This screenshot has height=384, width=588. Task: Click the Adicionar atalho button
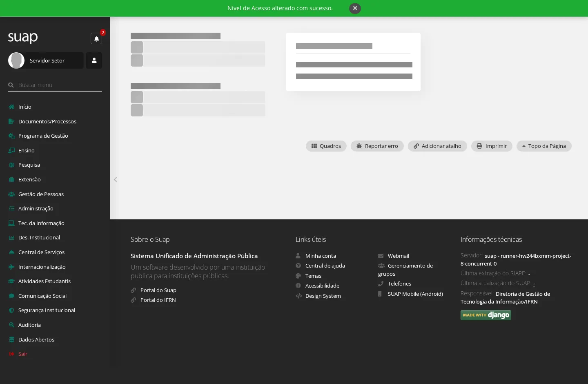pyautogui.click(x=437, y=146)
